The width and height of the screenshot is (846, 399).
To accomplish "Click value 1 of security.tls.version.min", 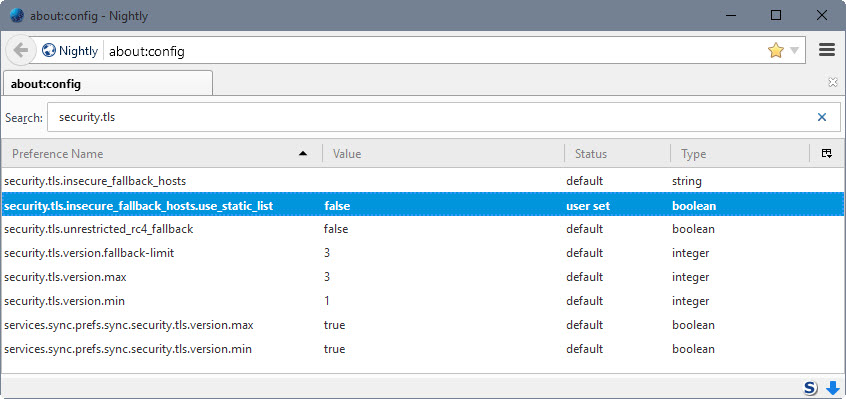I will pyautogui.click(x=327, y=301).
